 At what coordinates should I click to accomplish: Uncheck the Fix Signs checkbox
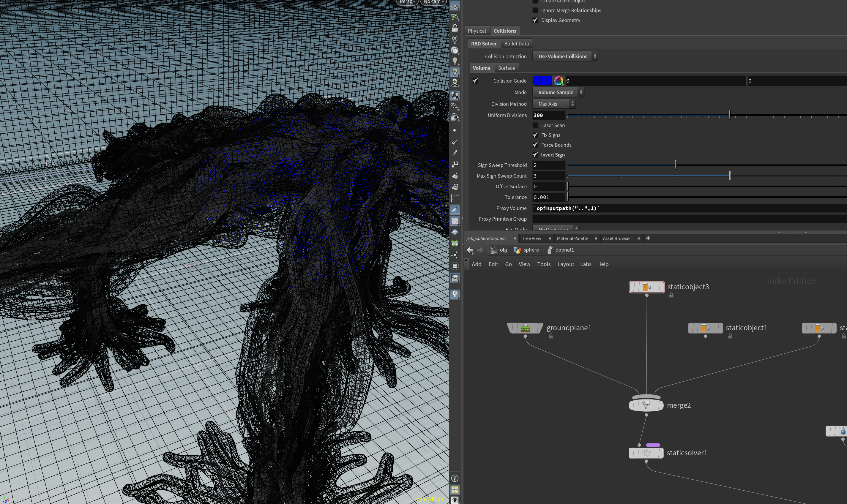pos(535,135)
